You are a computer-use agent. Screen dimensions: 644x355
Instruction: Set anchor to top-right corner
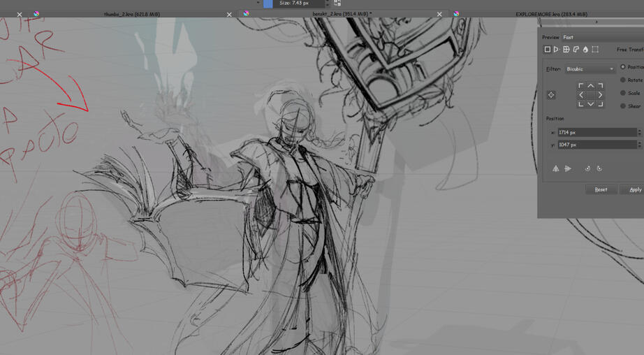tap(601, 85)
